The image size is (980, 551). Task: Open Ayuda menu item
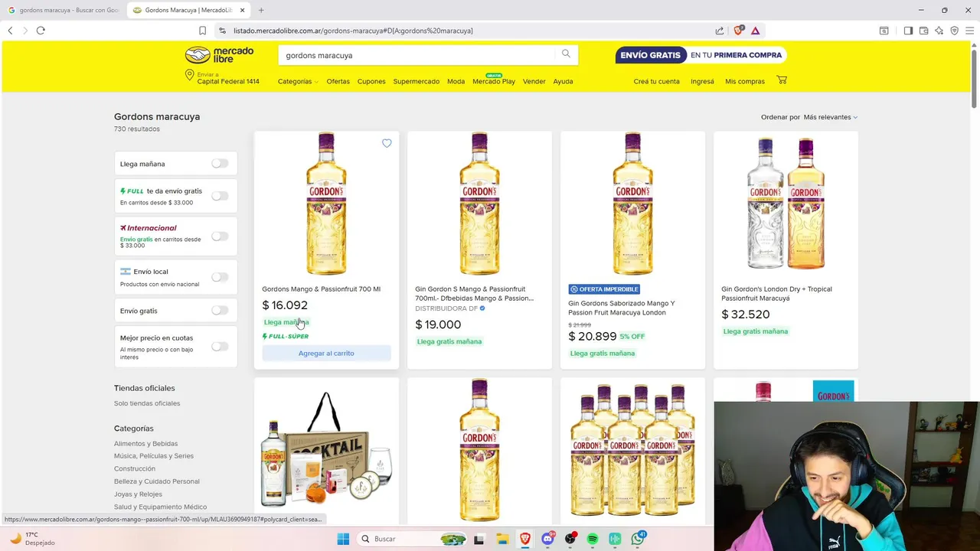563,81
